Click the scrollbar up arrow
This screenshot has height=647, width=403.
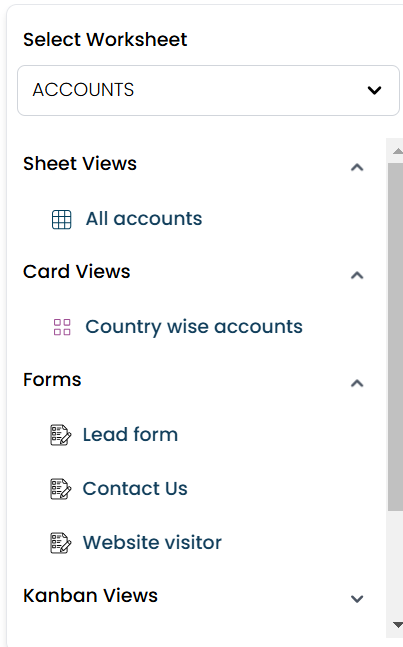pyautogui.click(x=397, y=151)
